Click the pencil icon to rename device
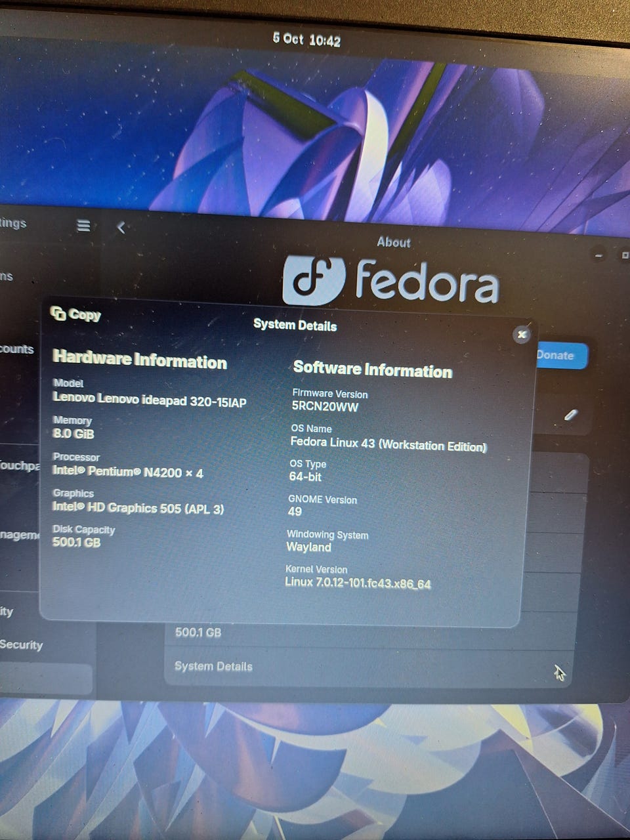Screen dimensions: 630x840 coord(571,415)
